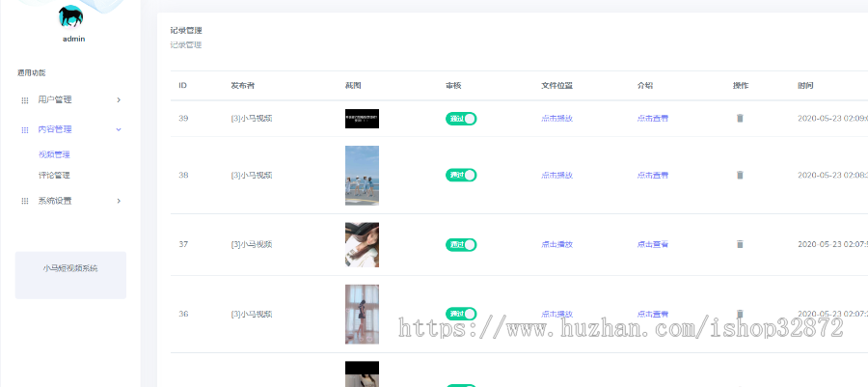Toggle the 通过 review switch for ID 39

(x=461, y=119)
